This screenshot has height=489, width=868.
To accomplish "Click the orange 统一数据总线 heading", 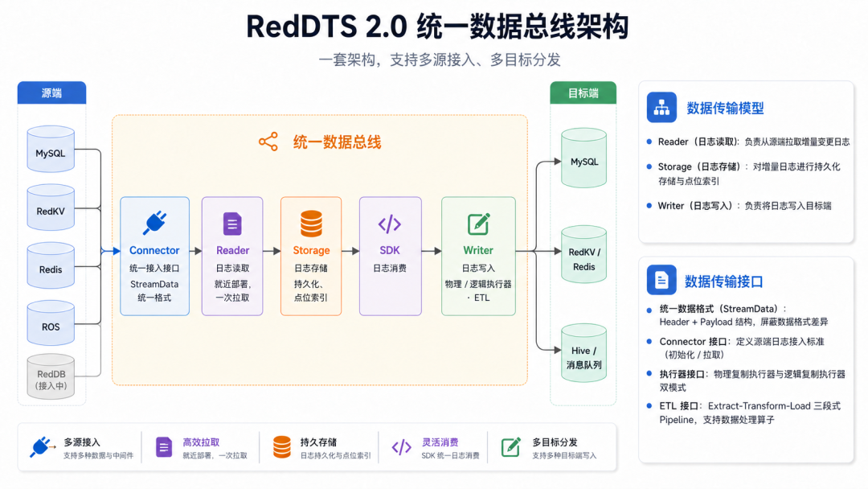I will coord(337,142).
